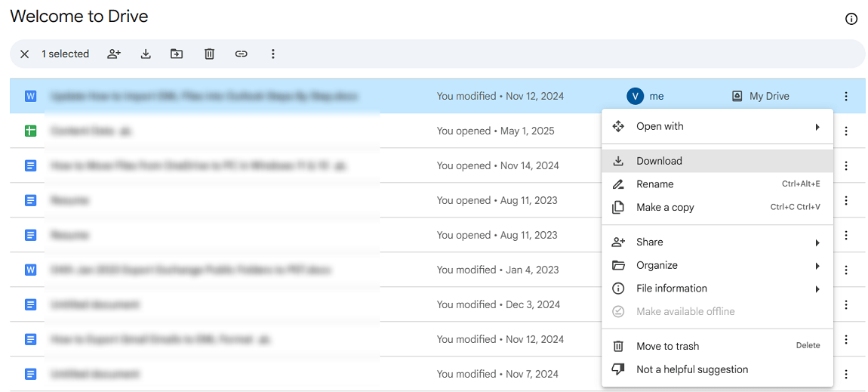The width and height of the screenshot is (868, 392).
Task: Click the green Sheets file icon
Action: (x=30, y=131)
